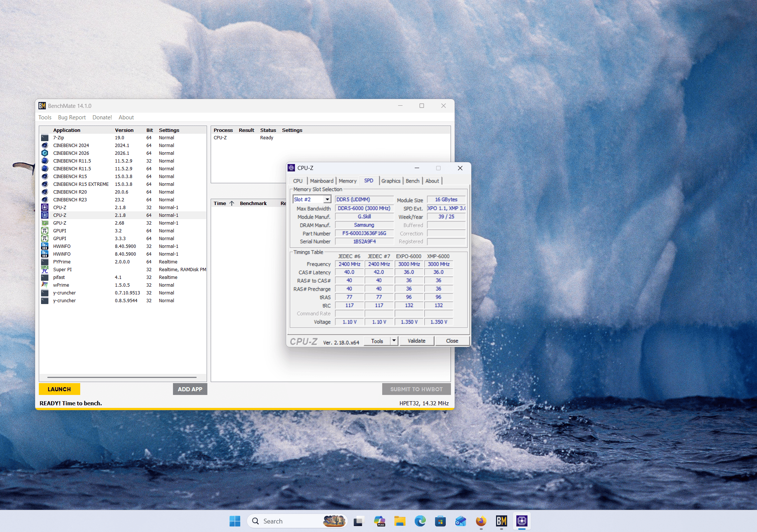The height and width of the screenshot is (532, 757).
Task: Click the GPU-Z application icon in list
Action: click(45, 223)
